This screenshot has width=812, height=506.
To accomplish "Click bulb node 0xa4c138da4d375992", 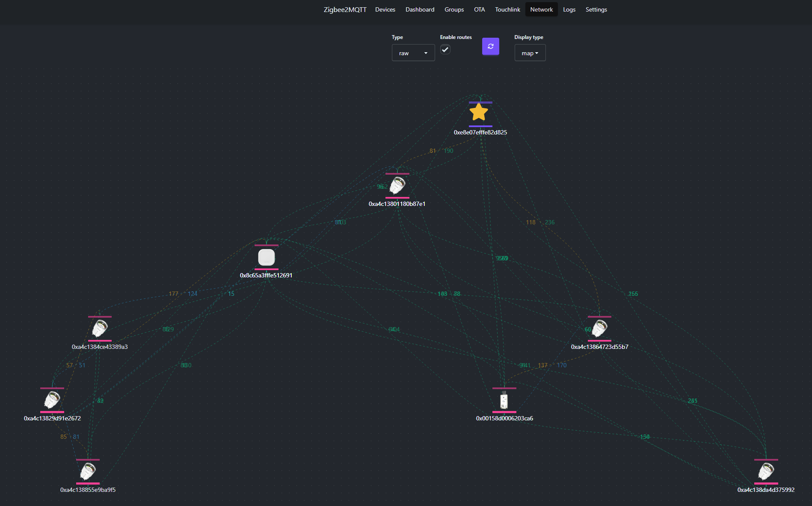I will (766, 471).
